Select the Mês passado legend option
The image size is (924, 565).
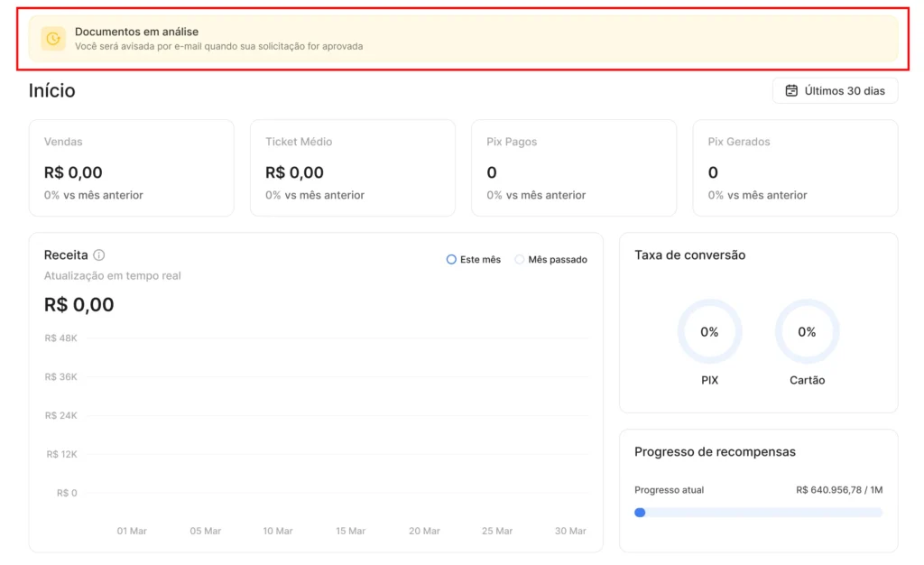pyautogui.click(x=550, y=260)
